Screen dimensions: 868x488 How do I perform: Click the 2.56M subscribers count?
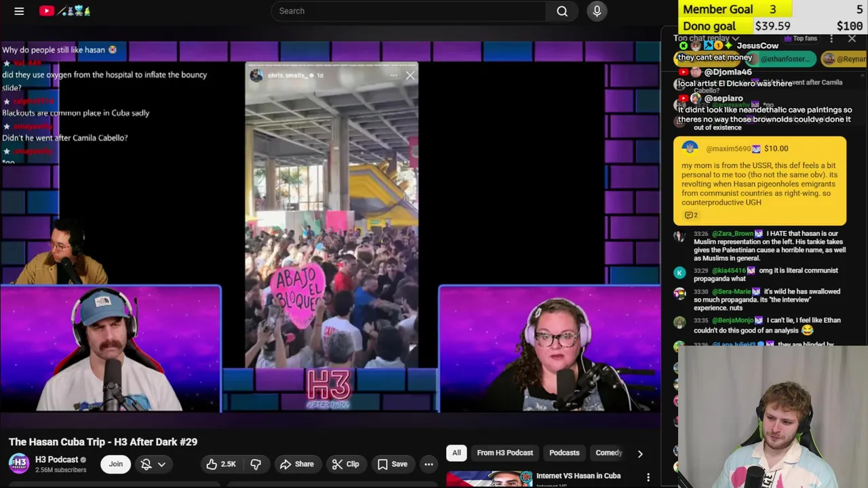60,470
